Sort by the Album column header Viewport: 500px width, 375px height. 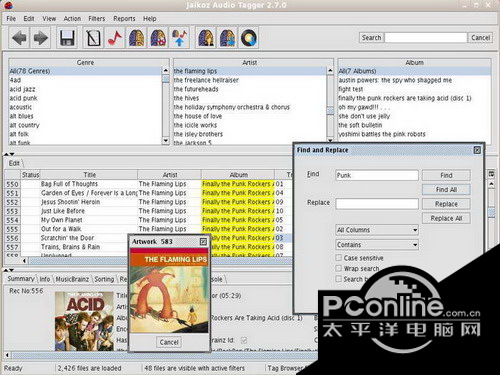click(x=238, y=174)
